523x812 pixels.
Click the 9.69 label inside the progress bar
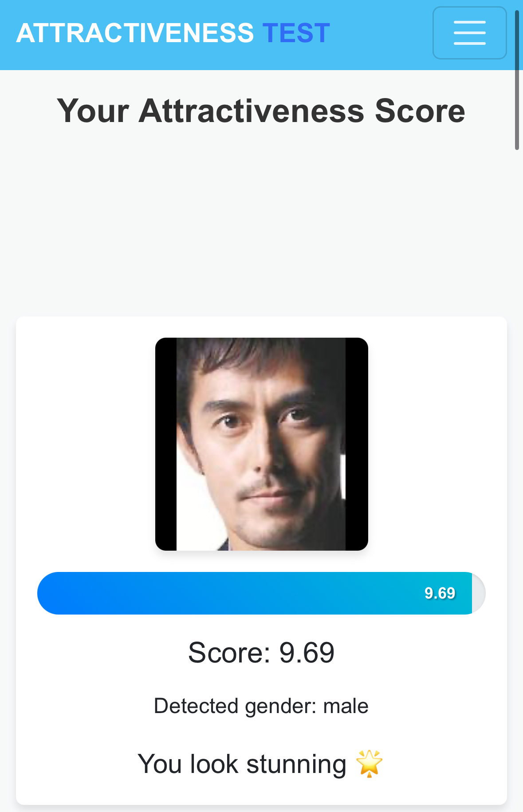point(440,593)
